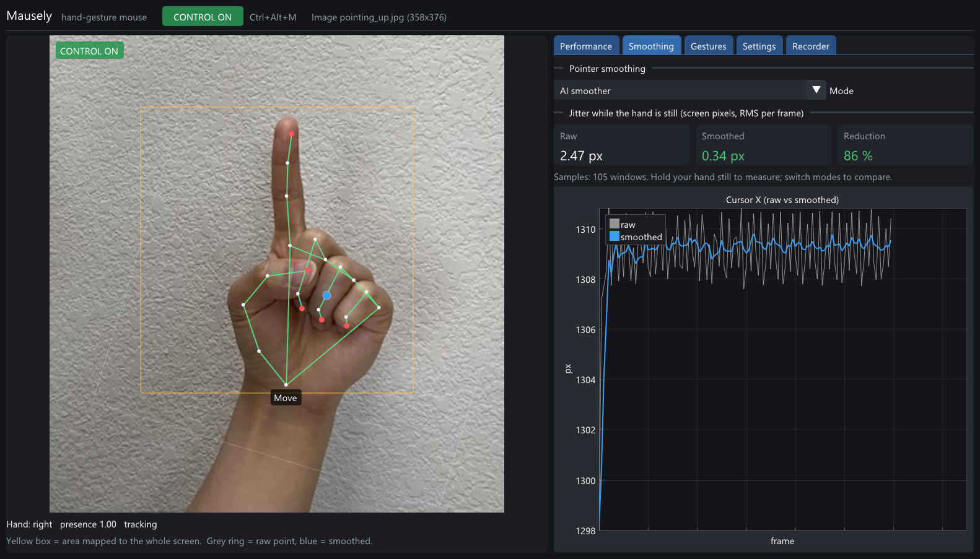
Task: Toggle the CONTROL ON button in header
Action: click(203, 17)
